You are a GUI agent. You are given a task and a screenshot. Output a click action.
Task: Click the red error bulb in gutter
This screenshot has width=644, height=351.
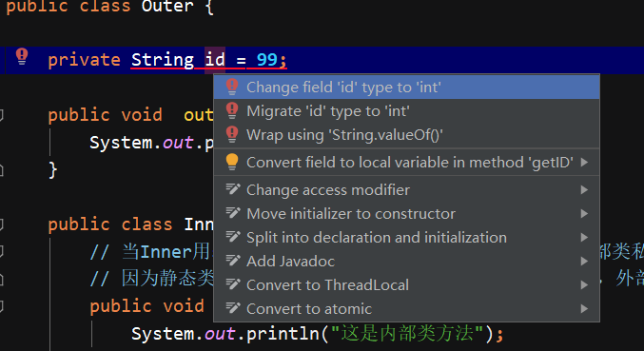pyautogui.click(x=22, y=56)
